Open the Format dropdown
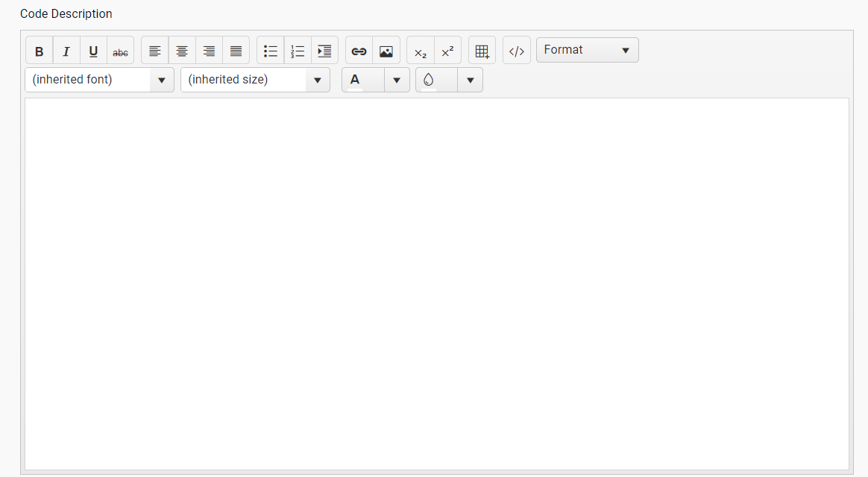868x477 pixels. pyautogui.click(x=587, y=50)
